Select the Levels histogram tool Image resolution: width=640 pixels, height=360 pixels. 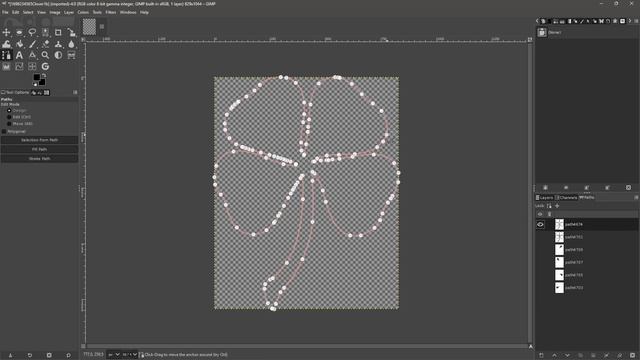pos(7,67)
